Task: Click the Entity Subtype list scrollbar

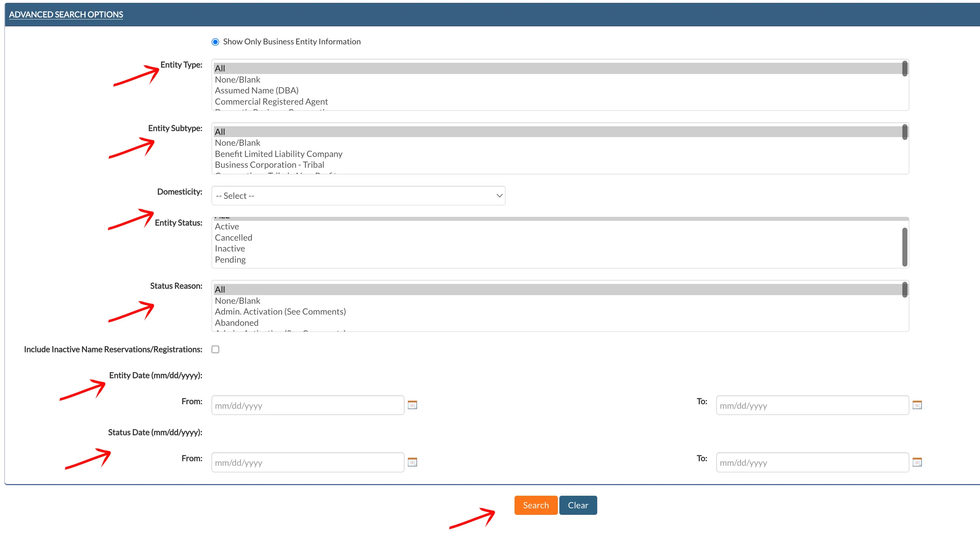Action: (x=905, y=132)
